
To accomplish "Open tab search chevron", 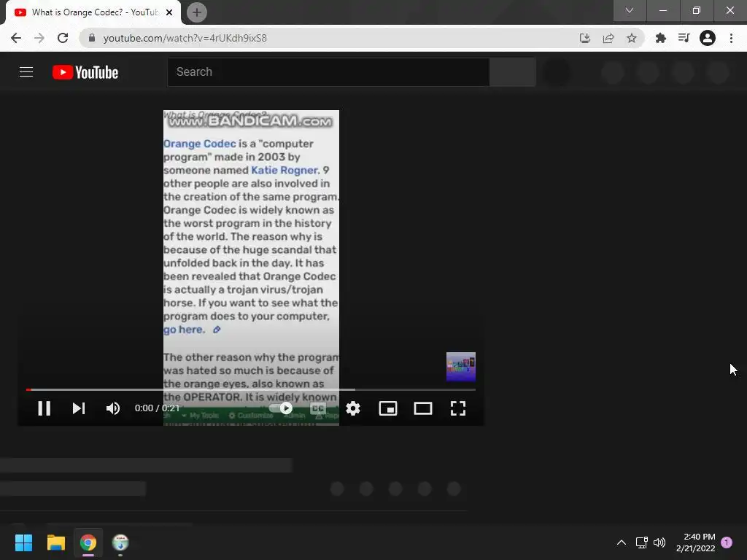I will tap(630, 10).
